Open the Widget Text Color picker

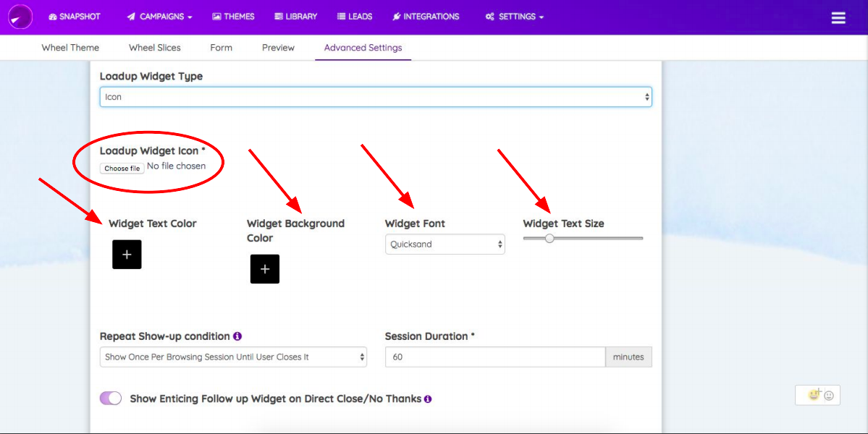127,255
